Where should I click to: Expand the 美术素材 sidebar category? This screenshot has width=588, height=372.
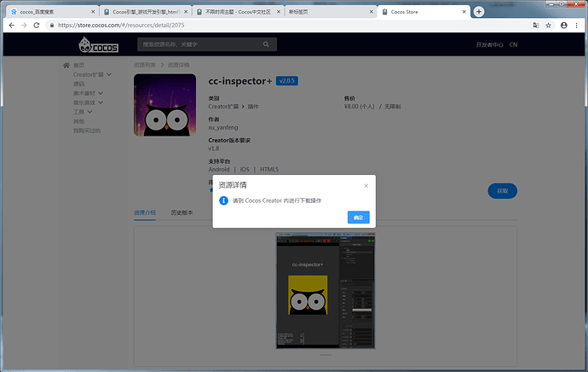(88, 93)
